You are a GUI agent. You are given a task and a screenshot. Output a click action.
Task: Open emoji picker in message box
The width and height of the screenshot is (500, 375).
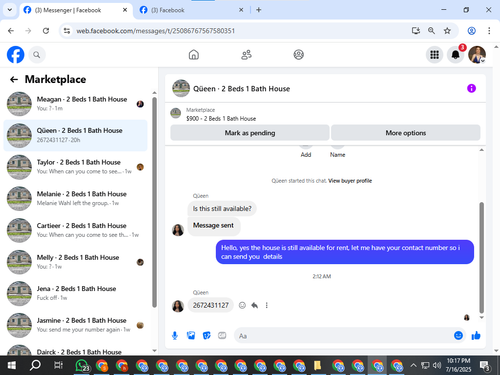pos(458,336)
